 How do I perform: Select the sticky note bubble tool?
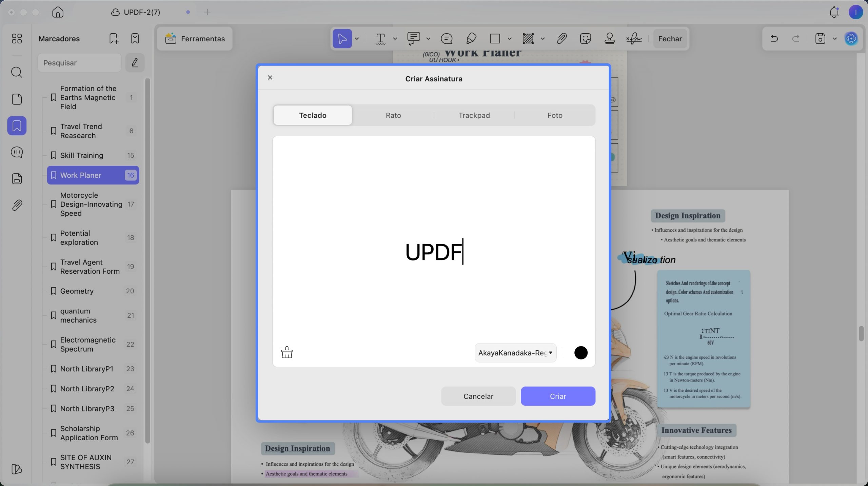click(x=447, y=39)
